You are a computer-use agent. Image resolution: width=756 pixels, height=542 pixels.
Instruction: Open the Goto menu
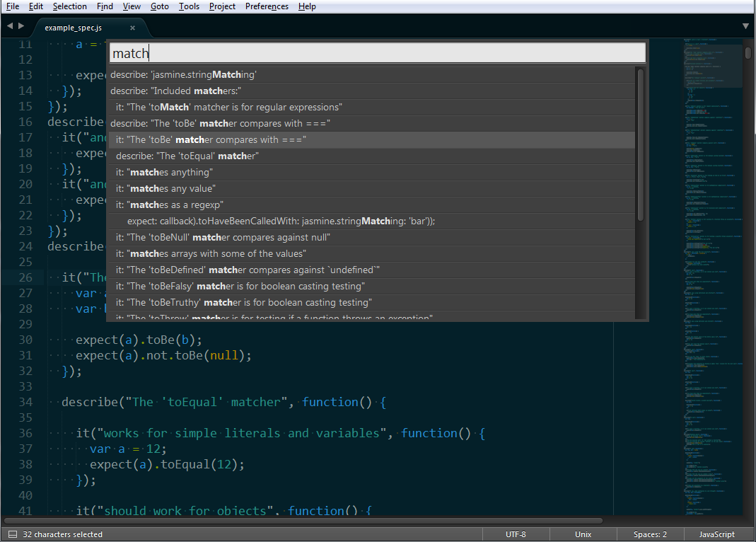click(x=160, y=6)
